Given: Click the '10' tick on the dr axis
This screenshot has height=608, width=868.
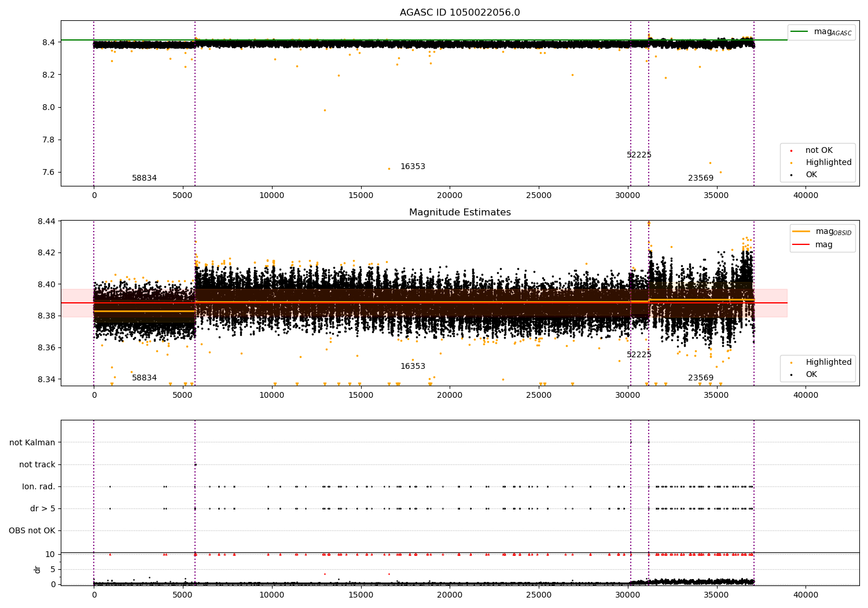Looking at the screenshot, I should coord(50,555).
